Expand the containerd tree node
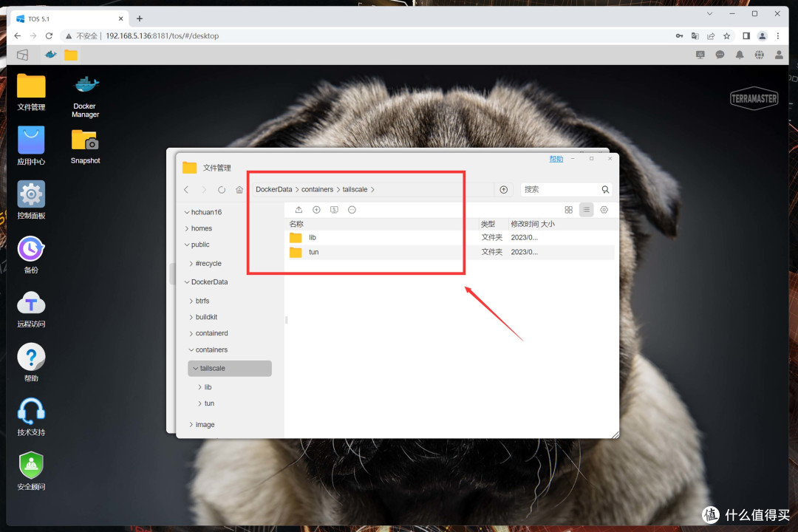Screen dimensions: 798x532 pyautogui.click(x=191, y=333)
